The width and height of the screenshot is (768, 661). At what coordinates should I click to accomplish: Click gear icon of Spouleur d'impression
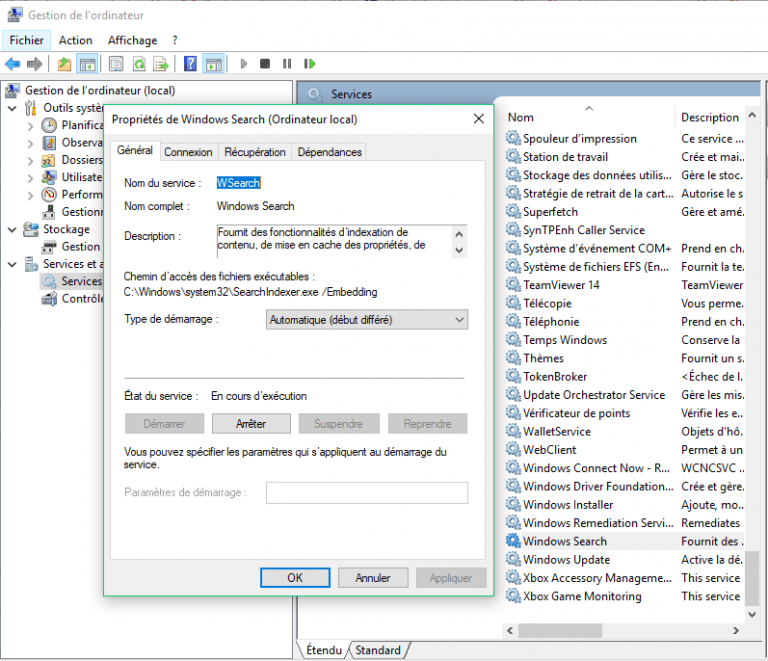click(x=513, y=138)
